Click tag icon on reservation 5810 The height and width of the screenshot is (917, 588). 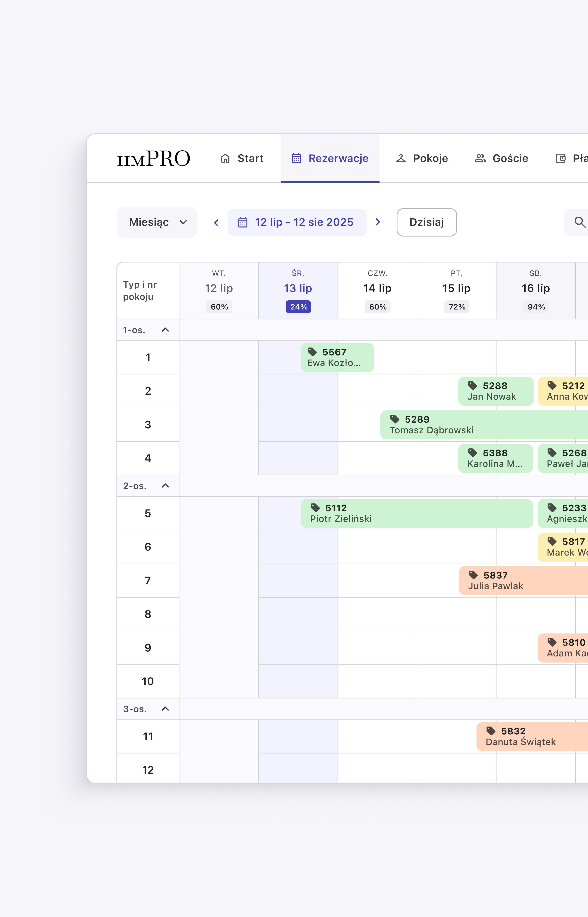coord(552,642)
